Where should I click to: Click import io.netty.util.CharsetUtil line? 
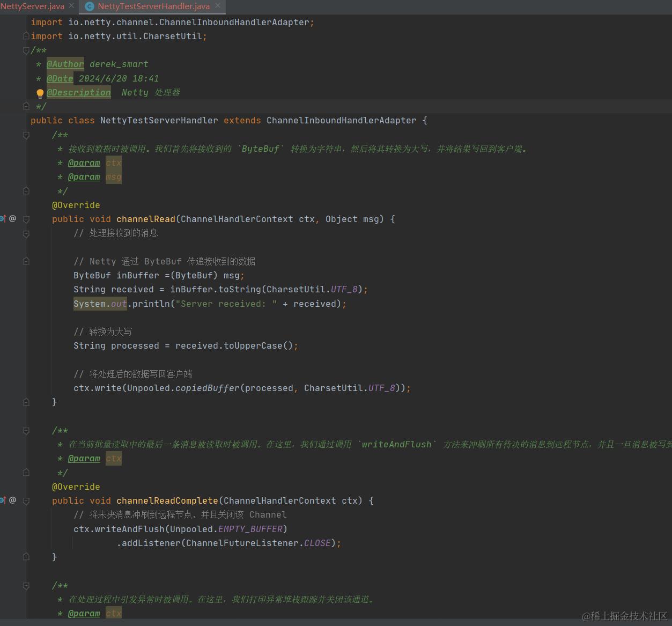(119, 36)
